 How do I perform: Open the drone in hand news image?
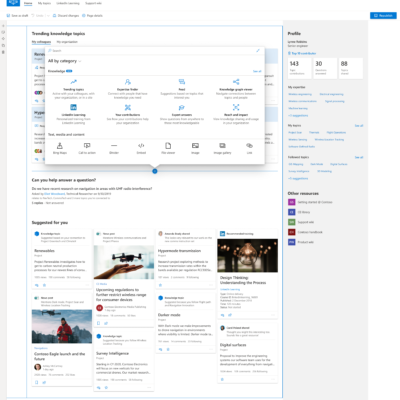click(124, 262)
